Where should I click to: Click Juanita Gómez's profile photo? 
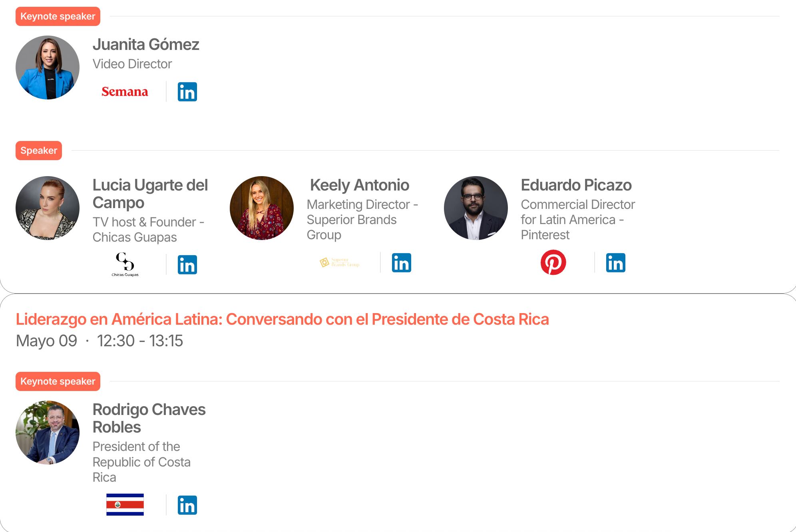tap(48, 67)
